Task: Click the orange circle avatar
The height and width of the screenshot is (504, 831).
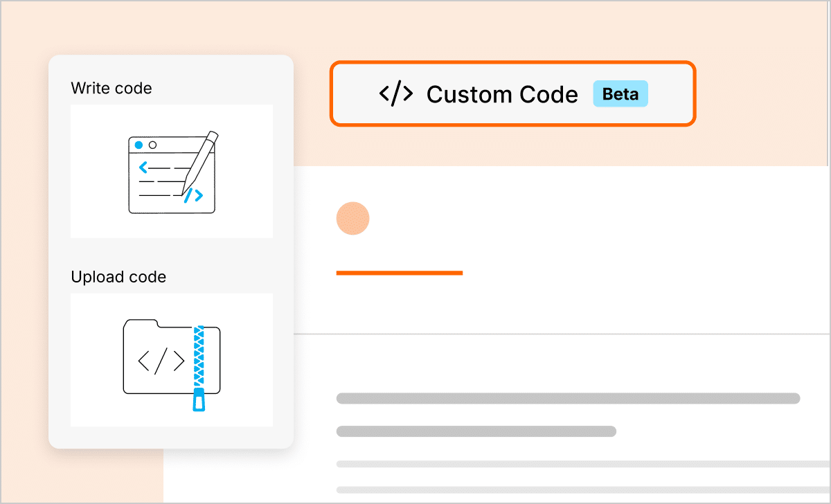Action: [x=352, y=218]
